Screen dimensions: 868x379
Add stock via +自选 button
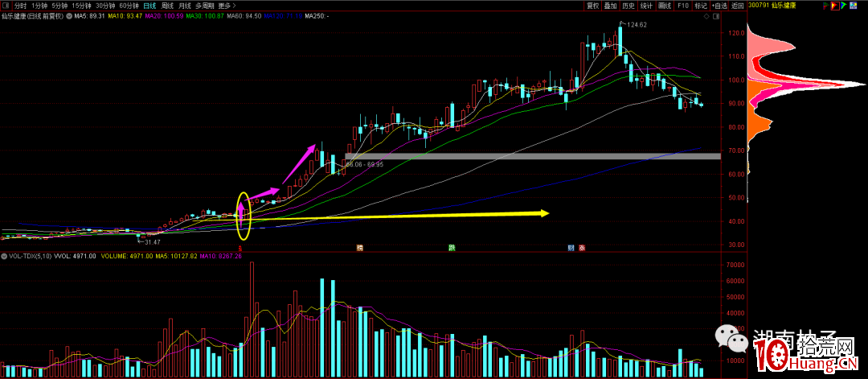719,6
